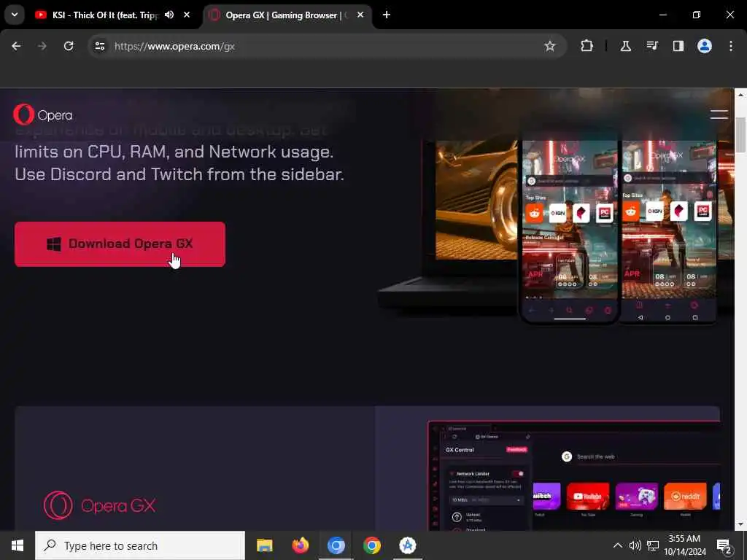
Task: Click the scrollbar down arrow
Action: click(x=740, y=525)
